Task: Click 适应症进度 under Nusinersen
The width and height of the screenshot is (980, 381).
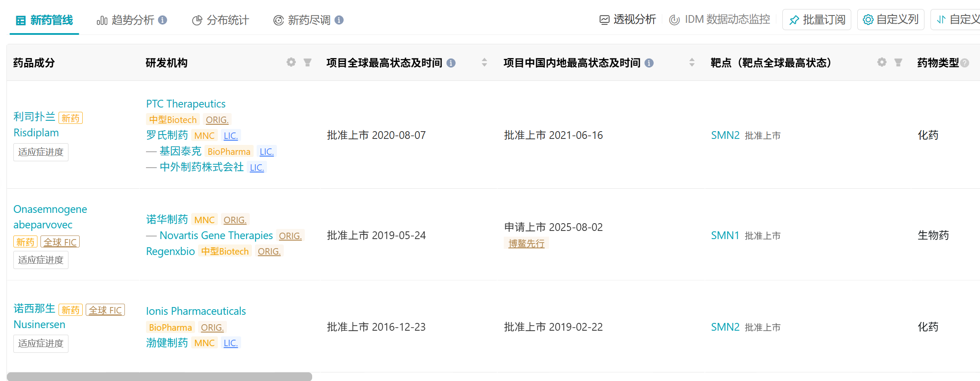Action: point(41,344)
